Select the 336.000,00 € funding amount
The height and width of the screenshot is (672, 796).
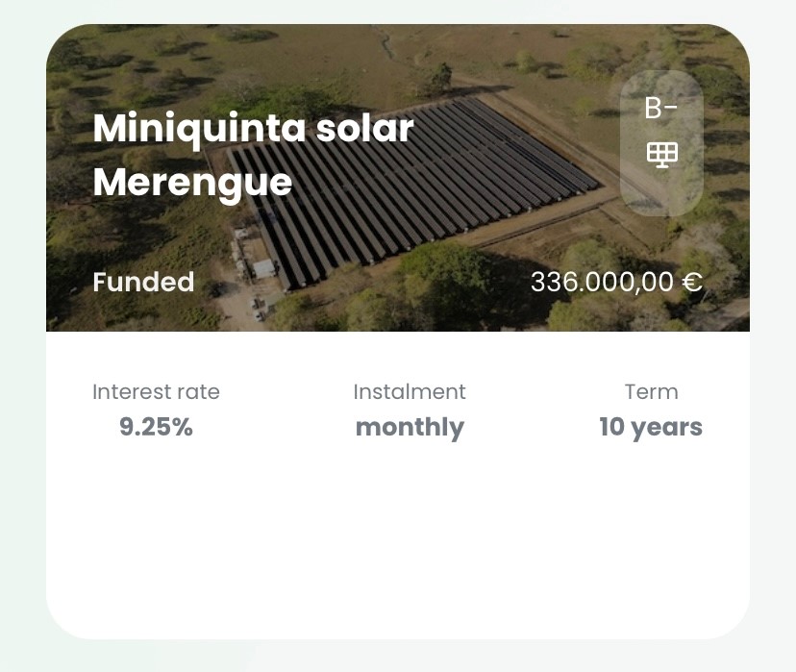coord(616,283)
